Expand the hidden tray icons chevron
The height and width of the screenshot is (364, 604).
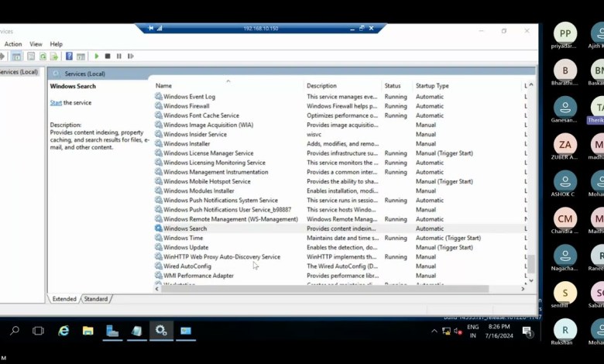coord(434,331)
